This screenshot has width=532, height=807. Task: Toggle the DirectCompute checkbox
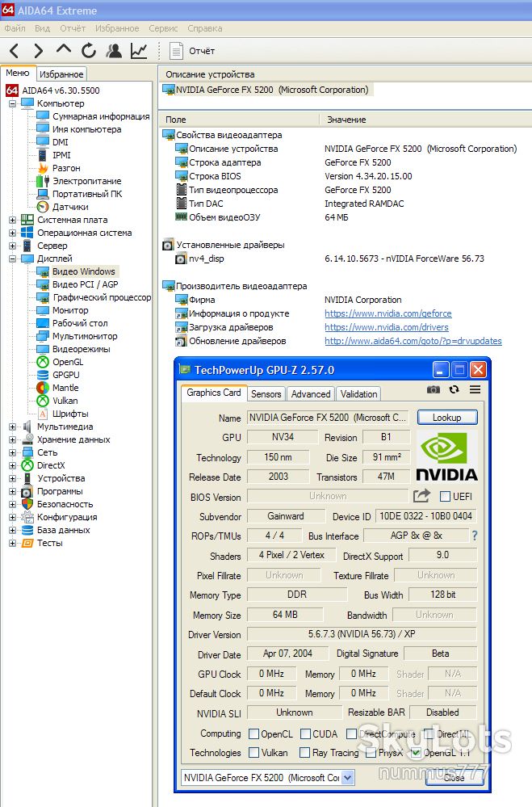click(351, 733)
